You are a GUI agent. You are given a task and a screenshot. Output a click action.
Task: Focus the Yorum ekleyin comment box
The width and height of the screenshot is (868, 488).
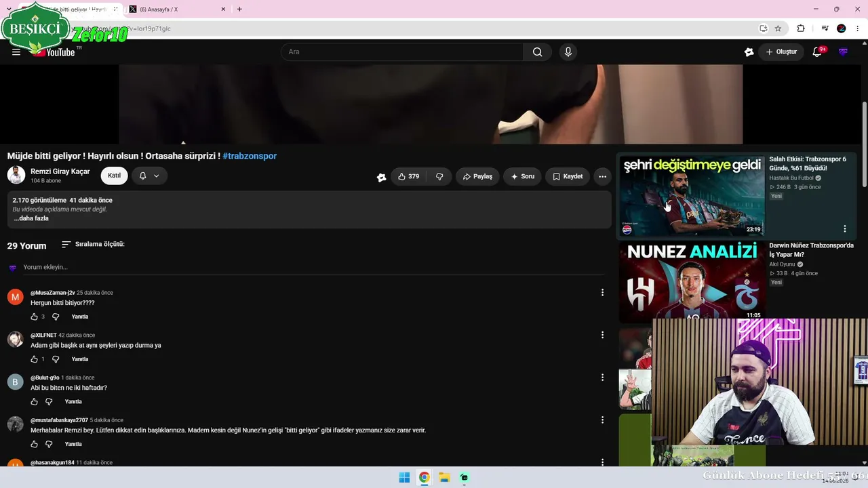click(x=313, y=267)
